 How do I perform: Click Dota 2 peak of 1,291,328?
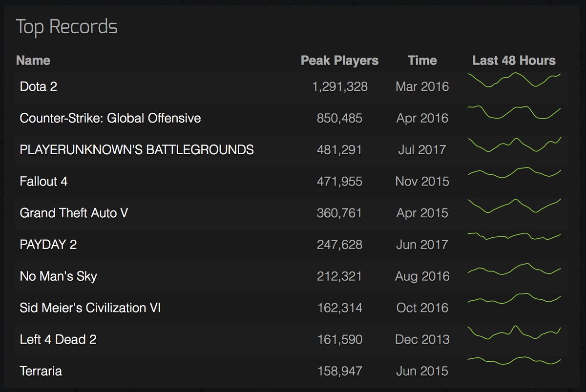tap(340, 87)
